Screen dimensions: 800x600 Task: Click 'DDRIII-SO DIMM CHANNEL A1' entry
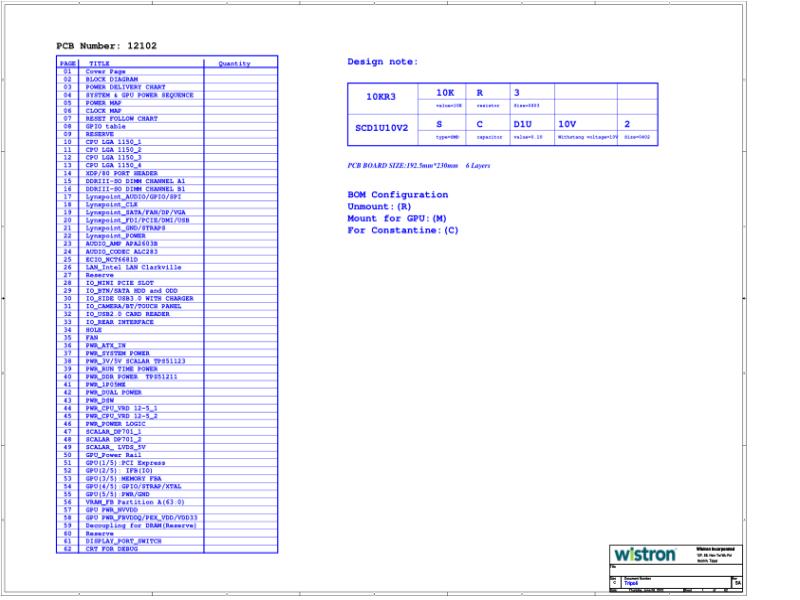point(135,181)
